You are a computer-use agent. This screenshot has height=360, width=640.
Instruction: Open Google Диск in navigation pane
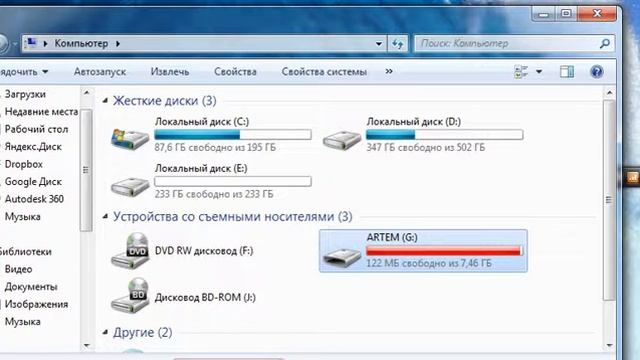click(33, 182)
